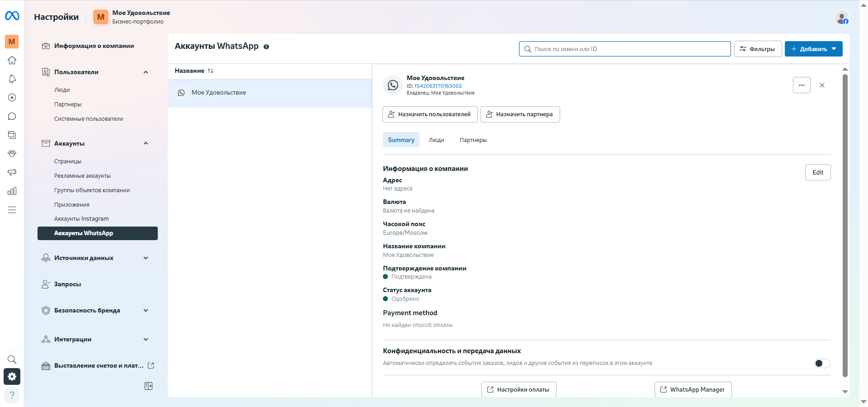Open the Добавить dropdown button
The width and height of the screenshot is (868, 407).
(x=813, y=49)
